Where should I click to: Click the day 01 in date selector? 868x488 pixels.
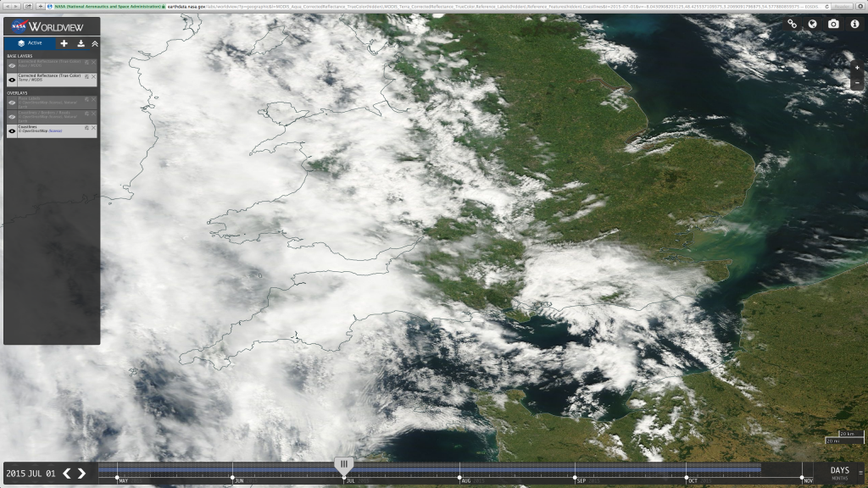[x=50, y=474]
